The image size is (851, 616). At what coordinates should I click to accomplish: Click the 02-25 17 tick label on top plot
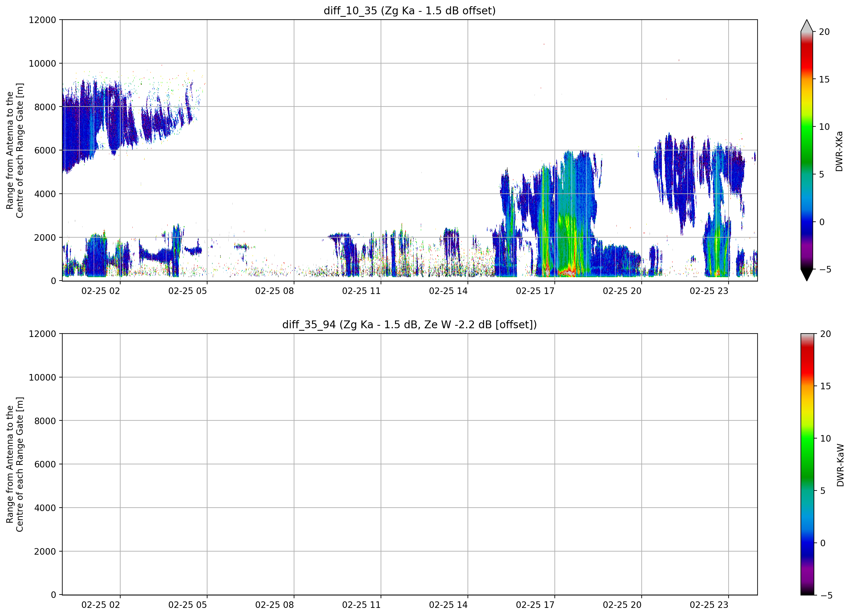pyautogui.click(x=535, y=291)
